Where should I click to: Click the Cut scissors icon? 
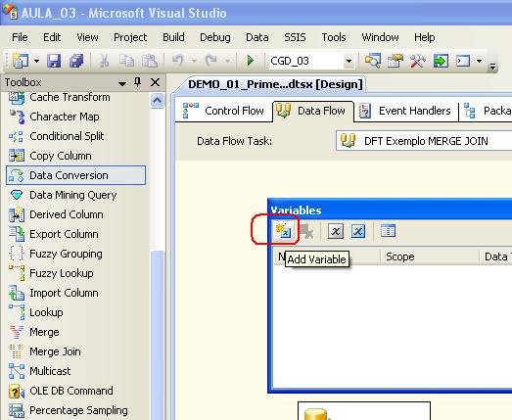coord(104,61)
